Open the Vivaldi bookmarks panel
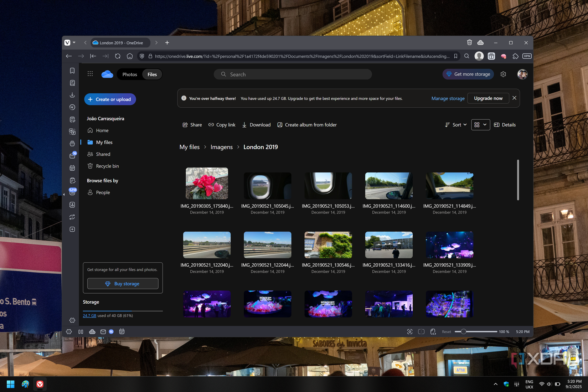Viewport: 588px width, 392px height. coord(72,71)
